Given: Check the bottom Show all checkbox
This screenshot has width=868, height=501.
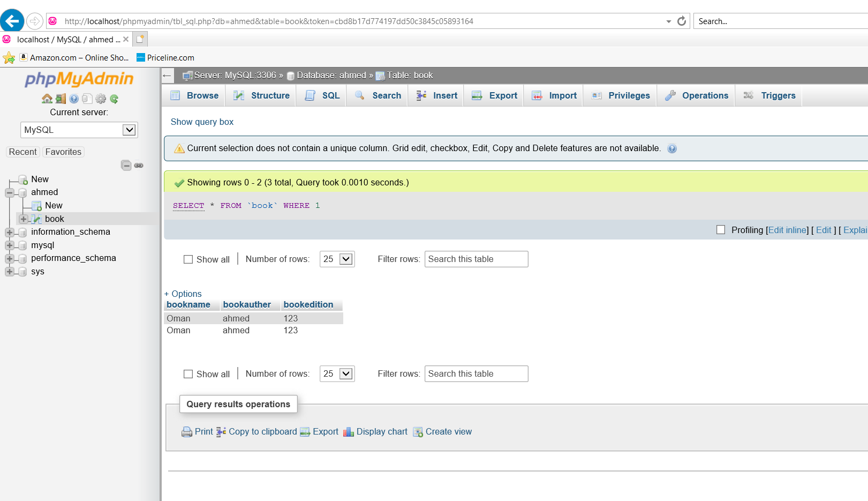Looking at the screenshot, I should point(188,374).
